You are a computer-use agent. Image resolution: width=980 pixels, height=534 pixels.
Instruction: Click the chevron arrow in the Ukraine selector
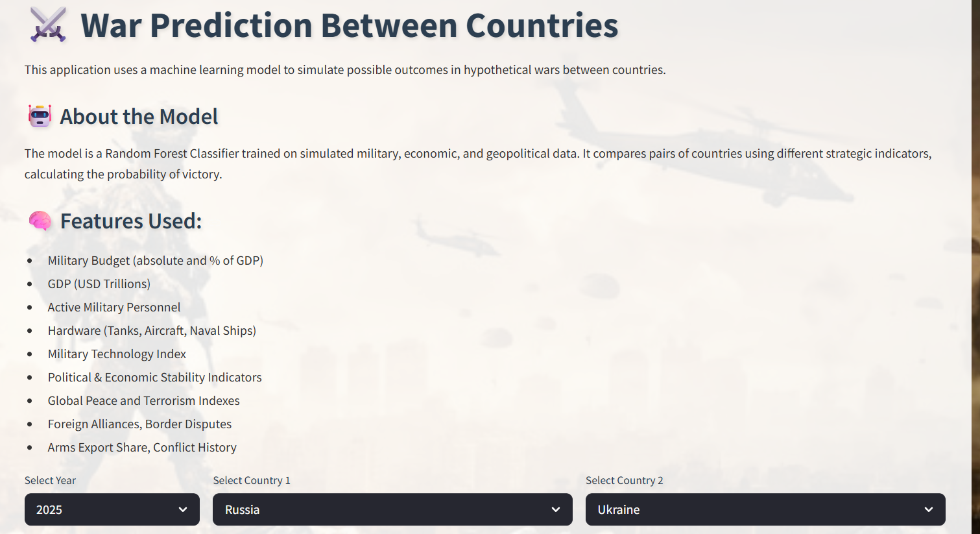pyautogui.click(x=929, y=509)
